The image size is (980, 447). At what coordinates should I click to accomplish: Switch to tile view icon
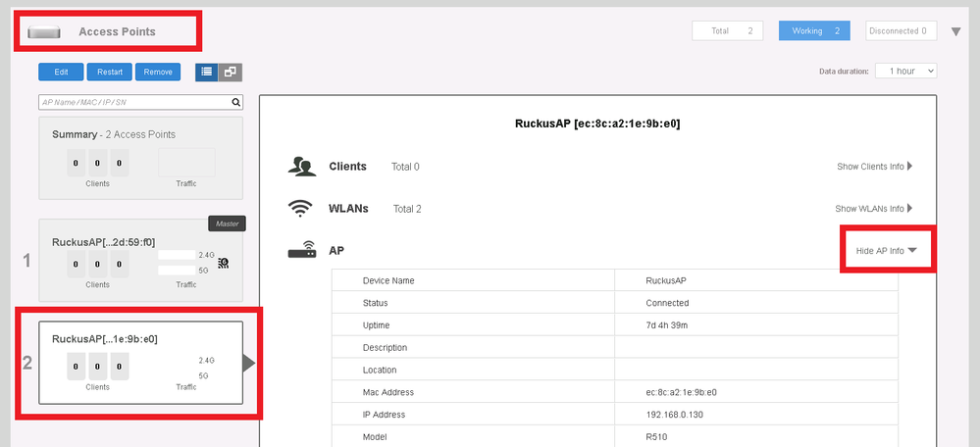231,72
